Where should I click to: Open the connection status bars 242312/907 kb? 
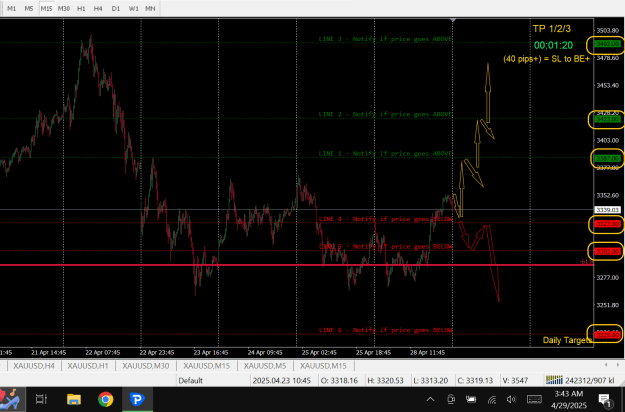[x=580, y=381]
